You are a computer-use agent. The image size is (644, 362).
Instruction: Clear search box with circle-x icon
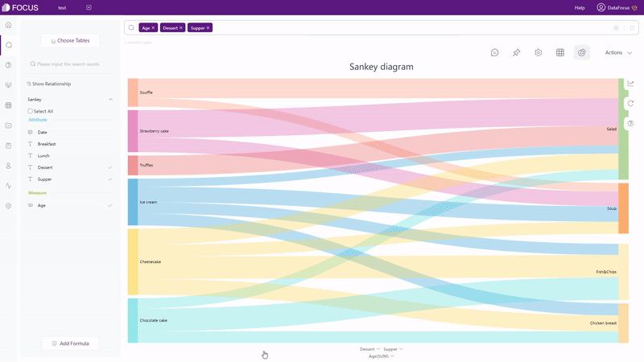[616, 28]
